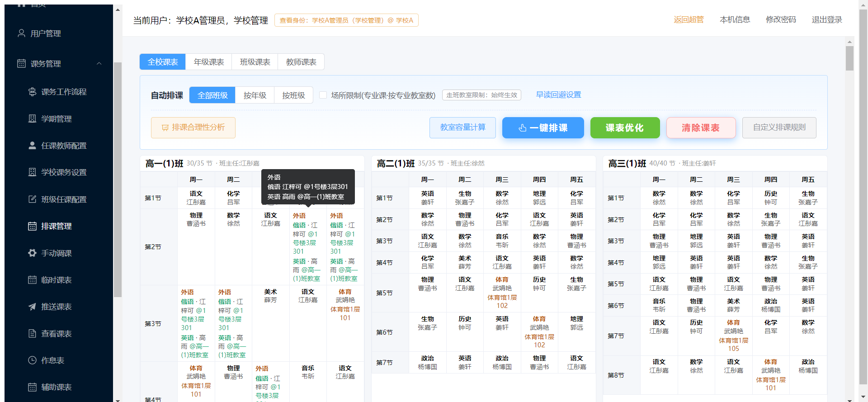Image resolution: width=868 pixels, height=402 pixels.
Task: Click the 班级任课配置 edit icon
Action: tap(32, 199)
